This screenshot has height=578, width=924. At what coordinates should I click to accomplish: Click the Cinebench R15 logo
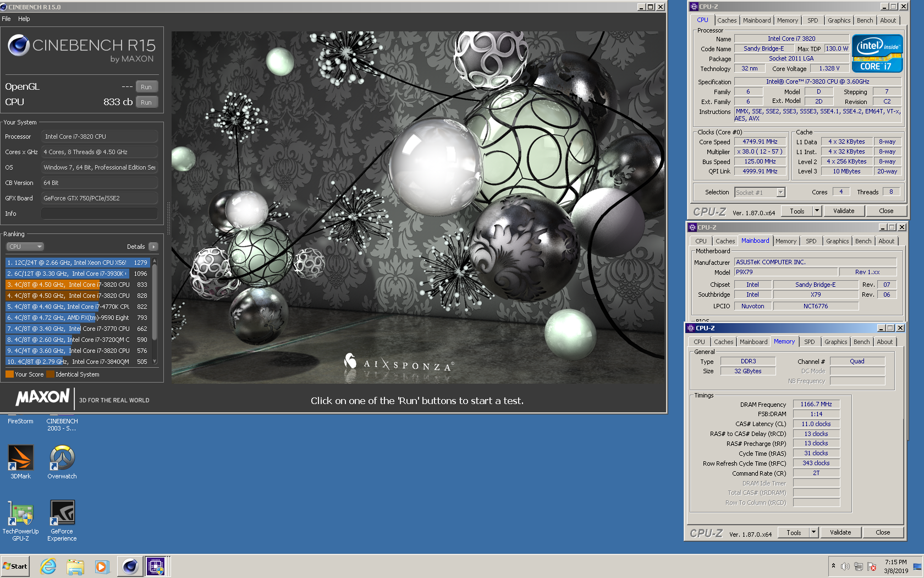click(x=82, y=48)
